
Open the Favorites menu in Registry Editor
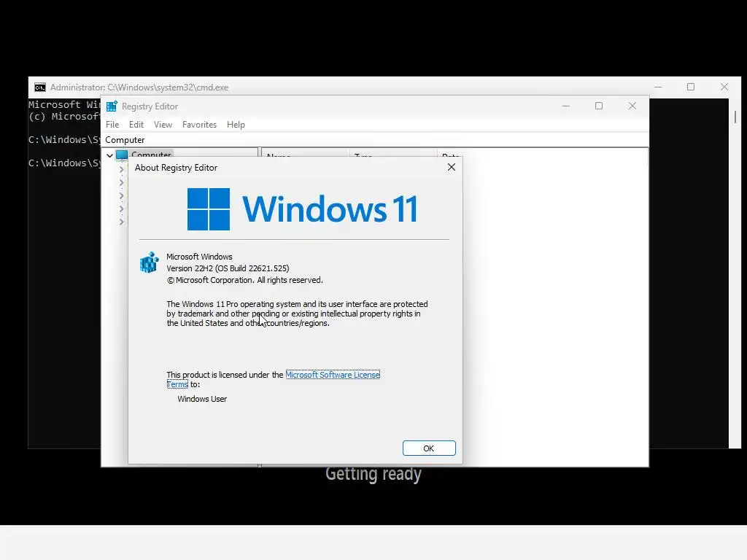[x=199, y=124]
